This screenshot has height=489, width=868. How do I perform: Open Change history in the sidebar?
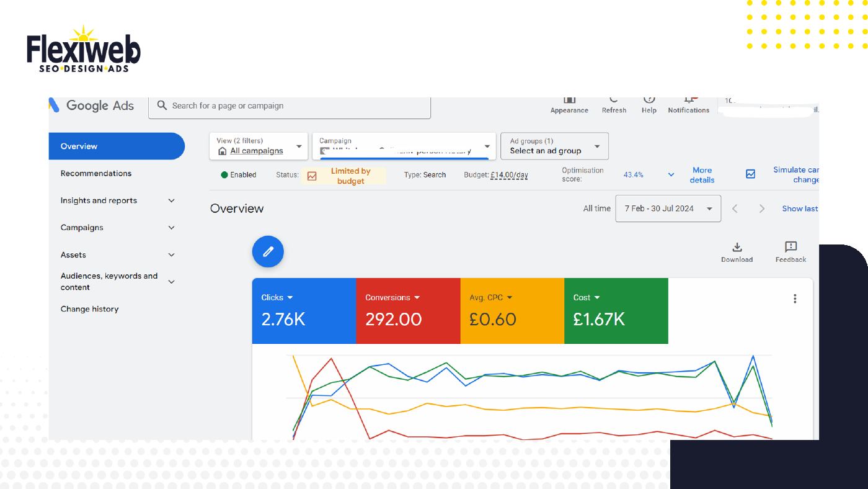89,309
